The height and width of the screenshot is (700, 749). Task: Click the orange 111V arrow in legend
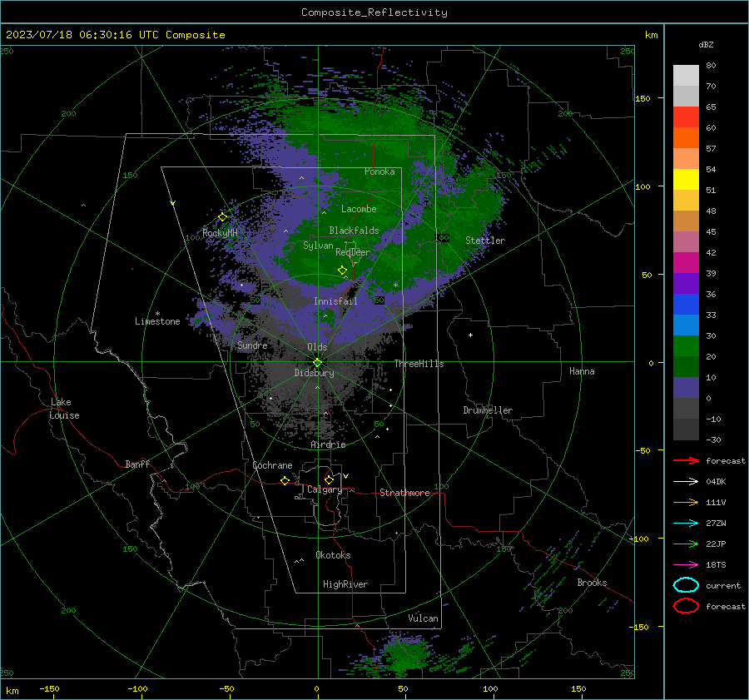click(x=686, y=502)
